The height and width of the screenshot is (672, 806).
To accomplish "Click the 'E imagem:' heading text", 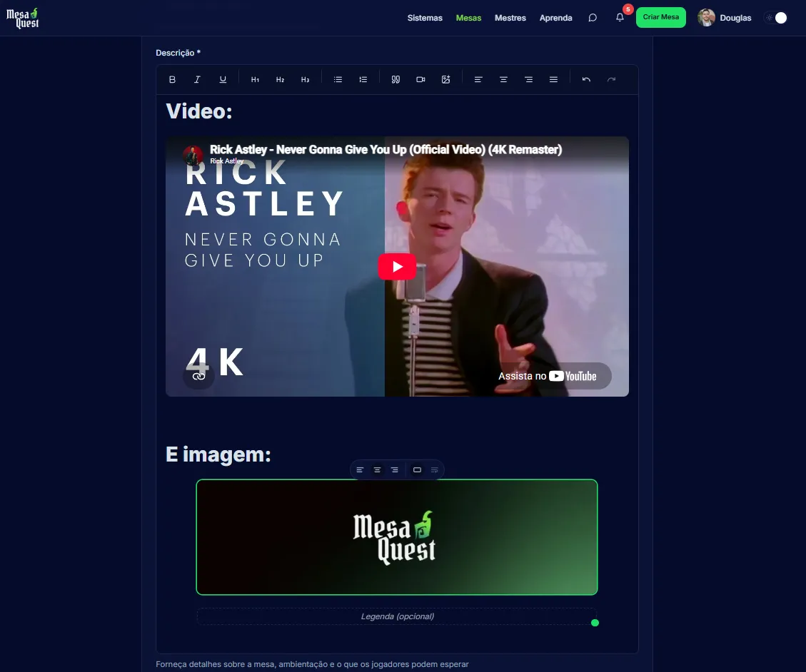I will [218, 454].
